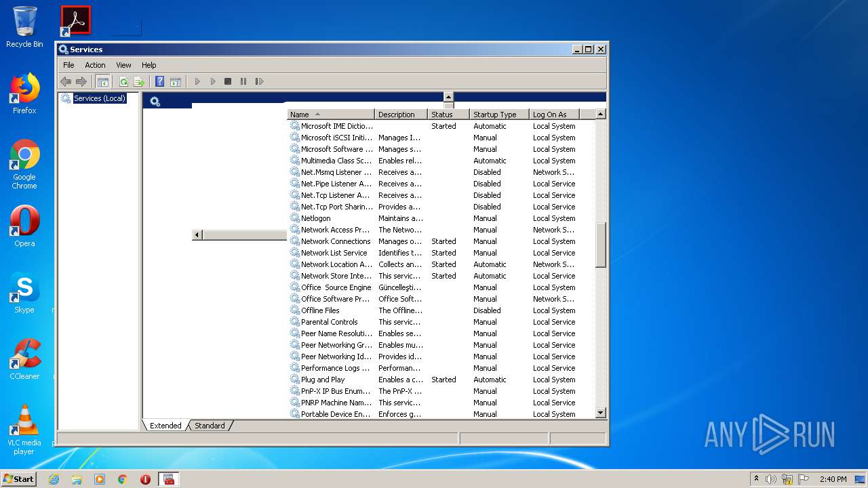
Task: Click the Opera desktop shortcut
Action: (24, 226)
